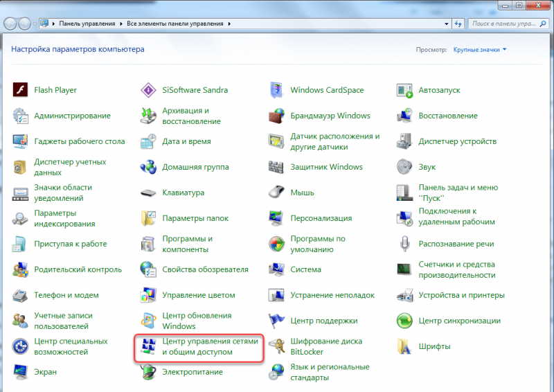The width and height of the screenshot is (554, 392).
Task: Open Гаджеты рабочего стола icon
Action: [x=20, y=141]
